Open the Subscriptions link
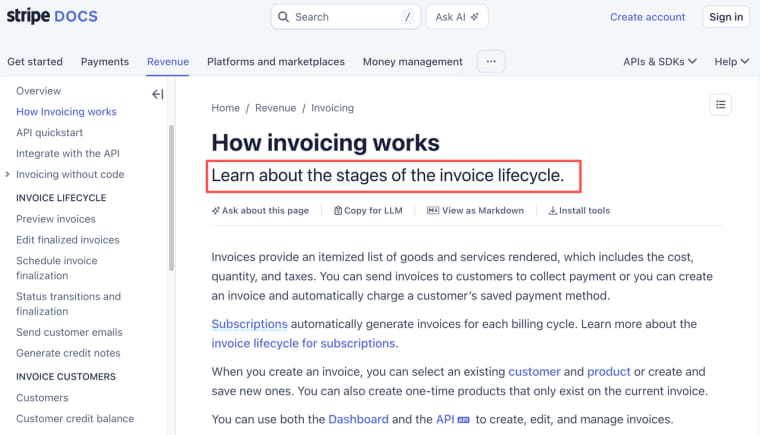Screen dimensions: 760x435 click(x=249, y=324)
